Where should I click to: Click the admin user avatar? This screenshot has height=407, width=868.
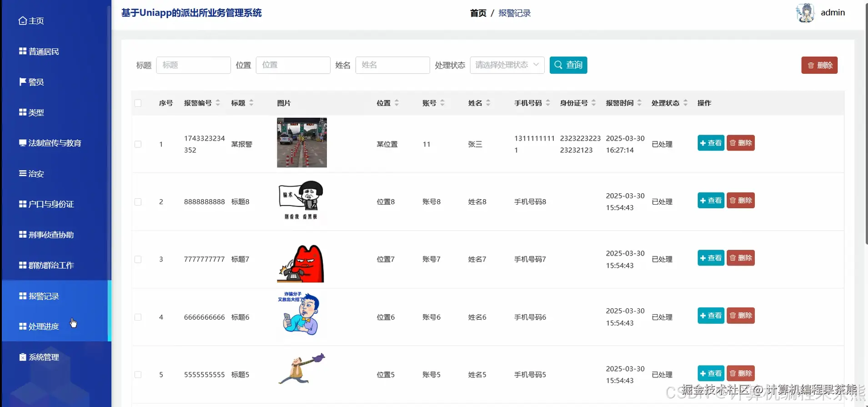(806, 13)
